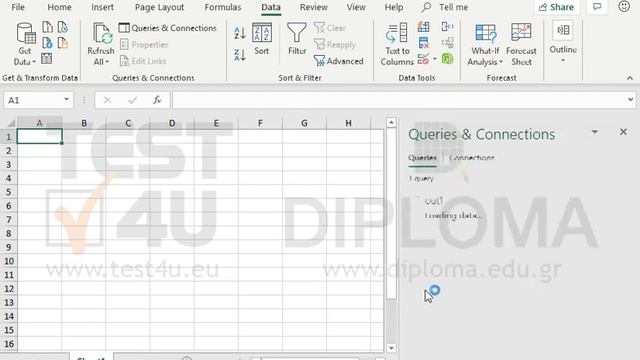Open the Sort dialog

(x=262, y=39)
